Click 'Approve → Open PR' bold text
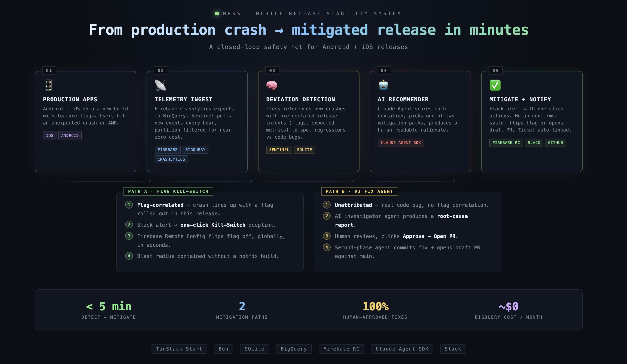The height and width of the screenshot is (364, 627). coord(429,237)
